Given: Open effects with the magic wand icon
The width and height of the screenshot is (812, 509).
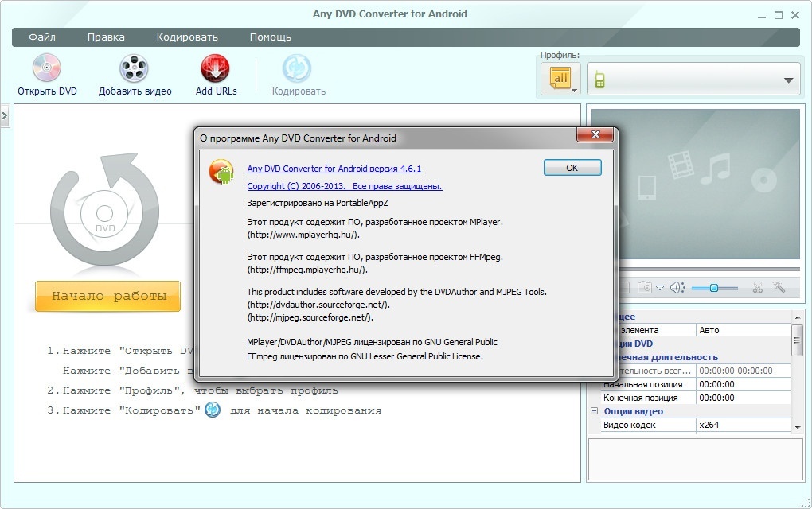Looking at the screenshot, I should point(779,286).
